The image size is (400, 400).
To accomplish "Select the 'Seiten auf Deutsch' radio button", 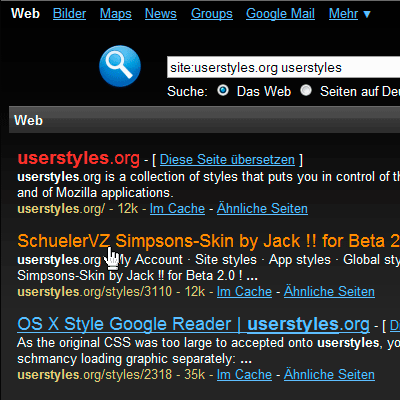I will [306, 90].
